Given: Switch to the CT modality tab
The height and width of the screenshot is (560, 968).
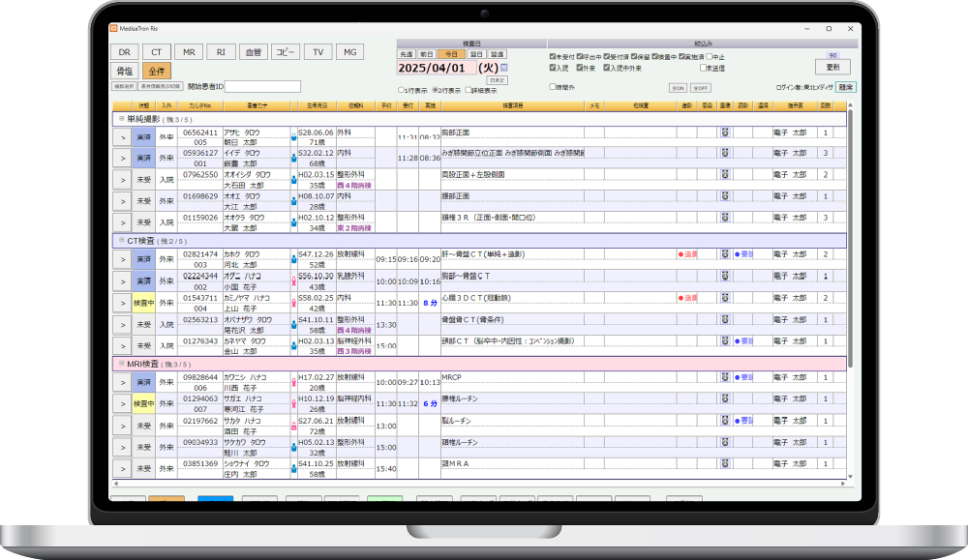Looking at the screenshot, I should [x=157, y=52].
